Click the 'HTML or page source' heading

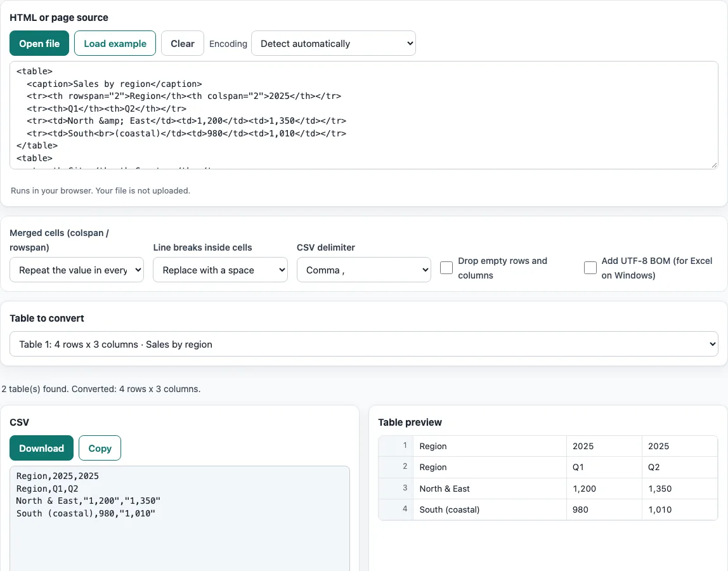tap(59, 18)
